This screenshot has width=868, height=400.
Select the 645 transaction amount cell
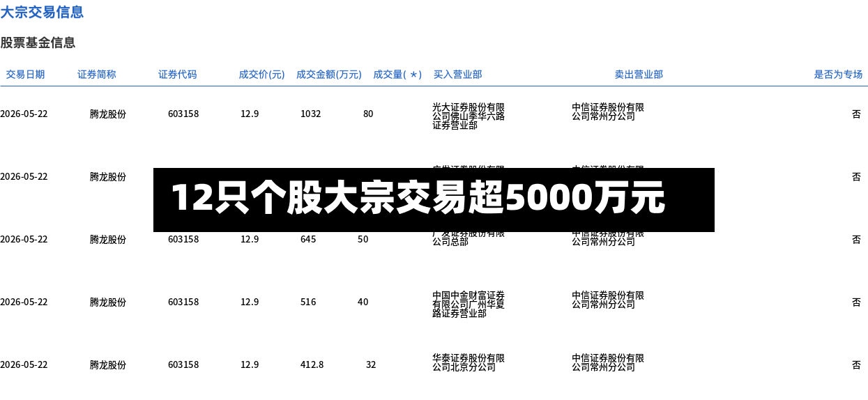click(308, 239)
